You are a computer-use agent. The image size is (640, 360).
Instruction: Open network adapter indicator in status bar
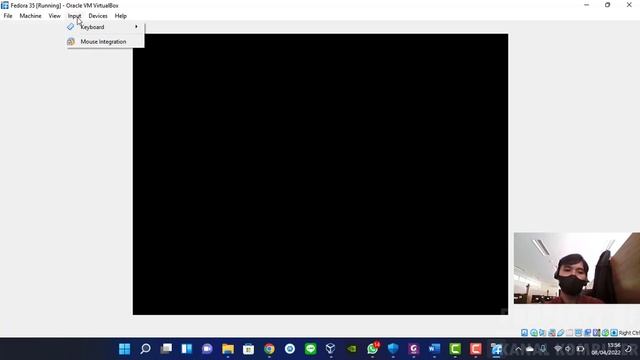pyautogui.click(x=552, y=333)
